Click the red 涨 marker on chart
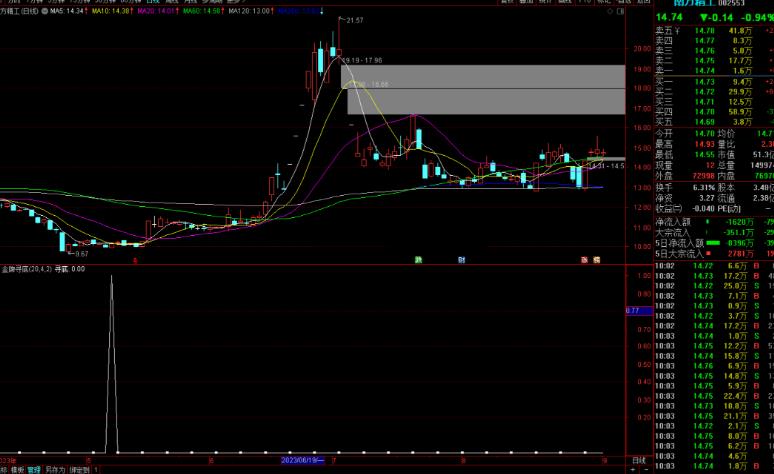The image size is (774, 474). point(584,260)
